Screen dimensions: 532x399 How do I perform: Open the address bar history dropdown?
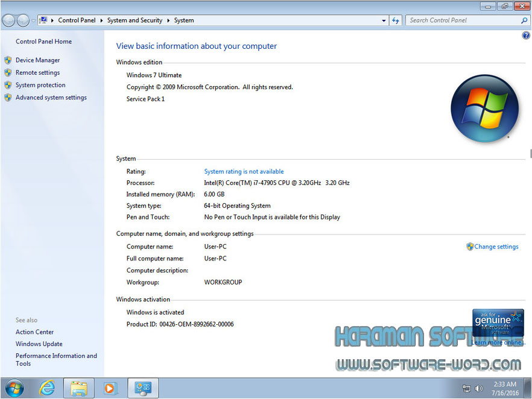[384, 20]
